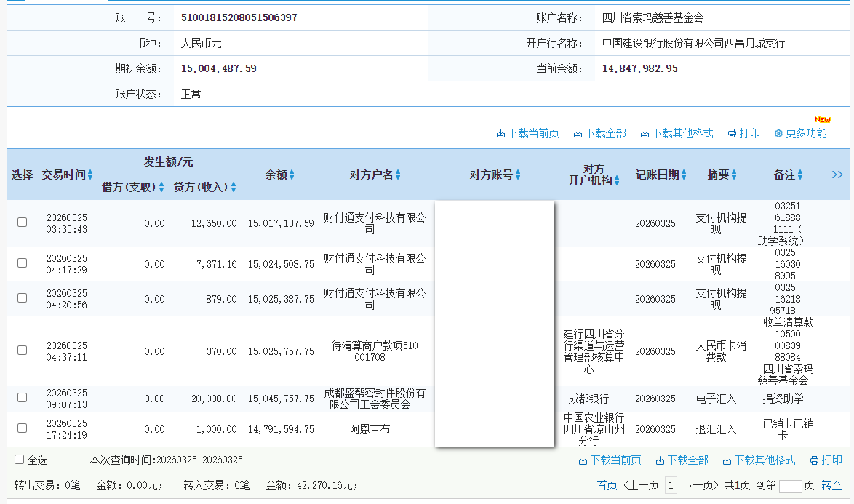Click the bottom 下载其他格式 download icon
The height and width of the screenshot is (504, 854).
pyautogui.click(x=727, y=461)
